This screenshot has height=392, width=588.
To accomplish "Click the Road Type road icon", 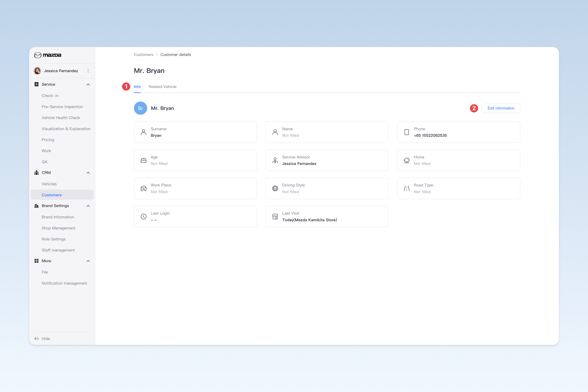I will click(x=407, y=188).
